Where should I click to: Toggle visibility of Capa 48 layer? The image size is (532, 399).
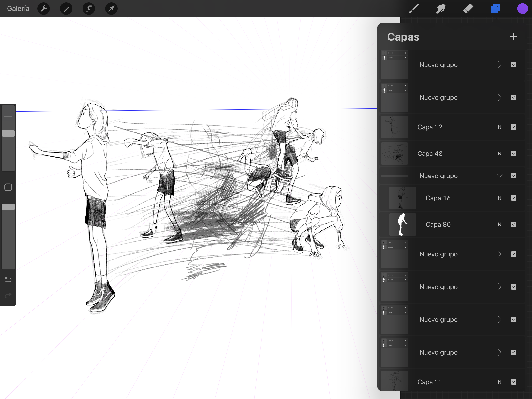[514, 154]
